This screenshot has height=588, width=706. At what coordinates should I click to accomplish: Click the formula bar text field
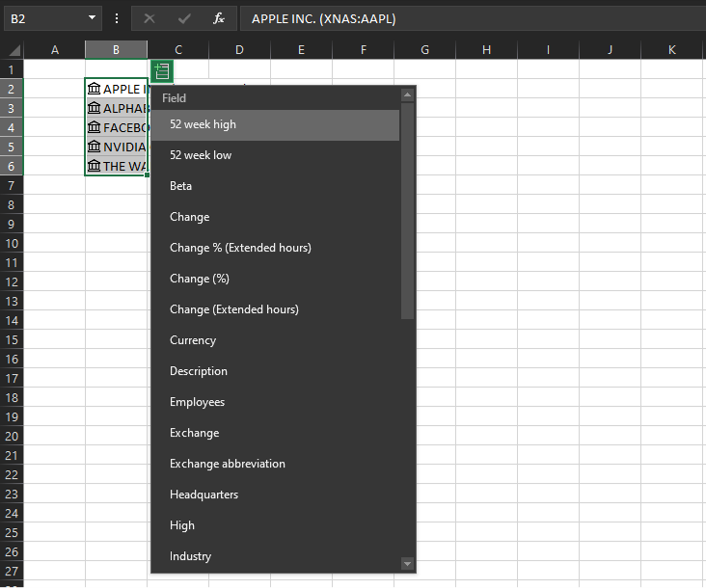[x=473, y=18]
